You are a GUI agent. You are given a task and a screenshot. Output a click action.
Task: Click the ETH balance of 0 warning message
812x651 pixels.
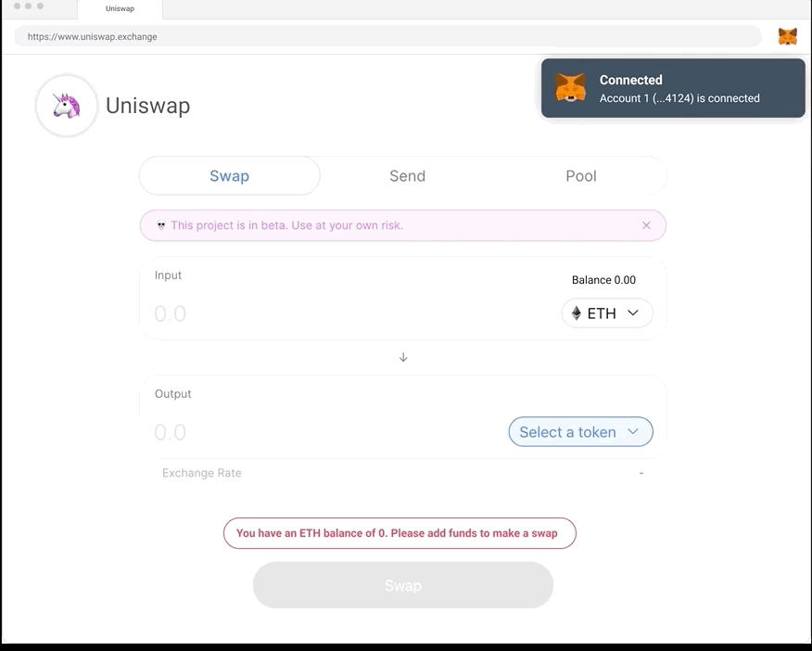[x=400, y=533]
